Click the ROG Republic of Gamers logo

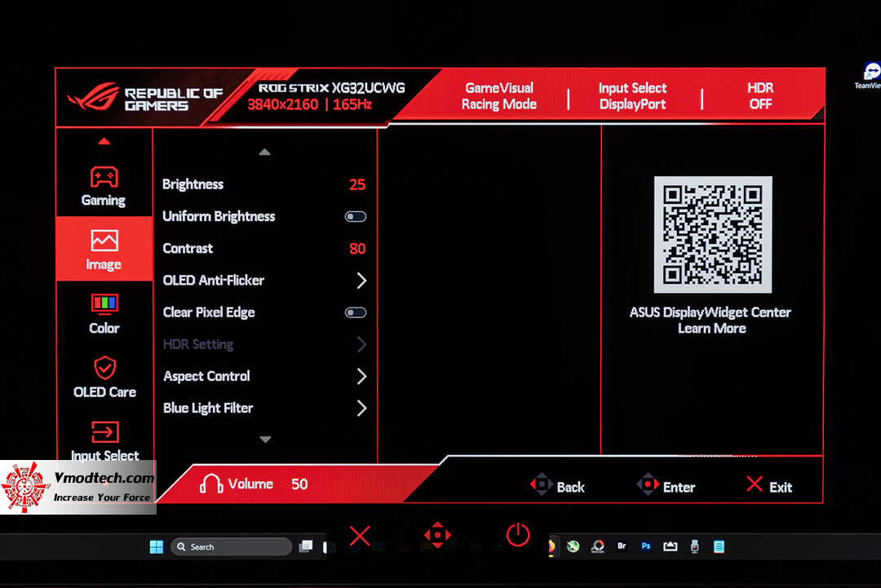(145, 99)
